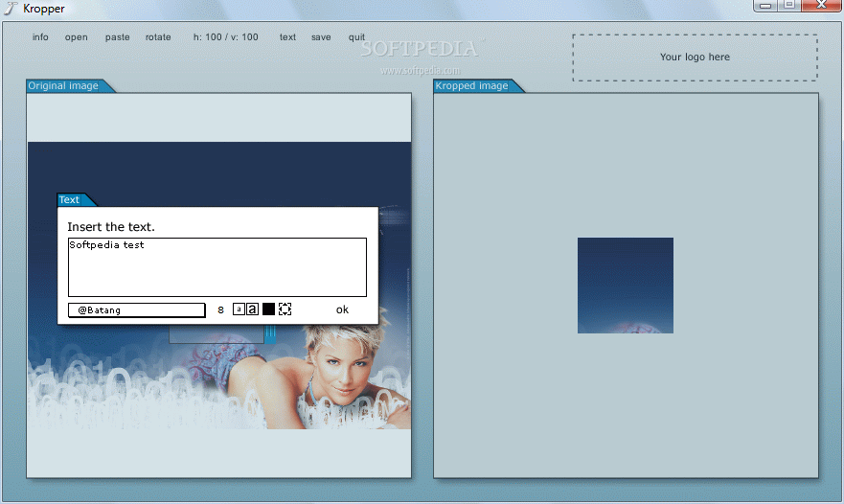This screenshot has height=504, width=844.
Task: Click the 'Your logo here' placeholder box
Action: pyautogui.click(x=695, y=57)
